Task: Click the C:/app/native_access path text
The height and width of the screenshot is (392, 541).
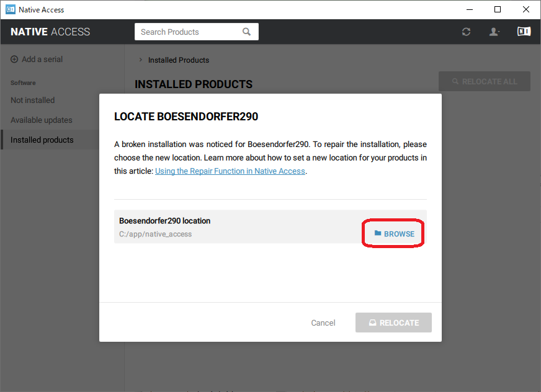Action: [155, 234]
